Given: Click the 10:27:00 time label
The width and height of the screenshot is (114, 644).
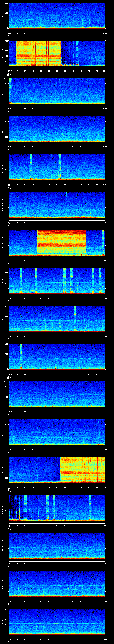Looking at the screenshot, I should (x=9, y=525).
